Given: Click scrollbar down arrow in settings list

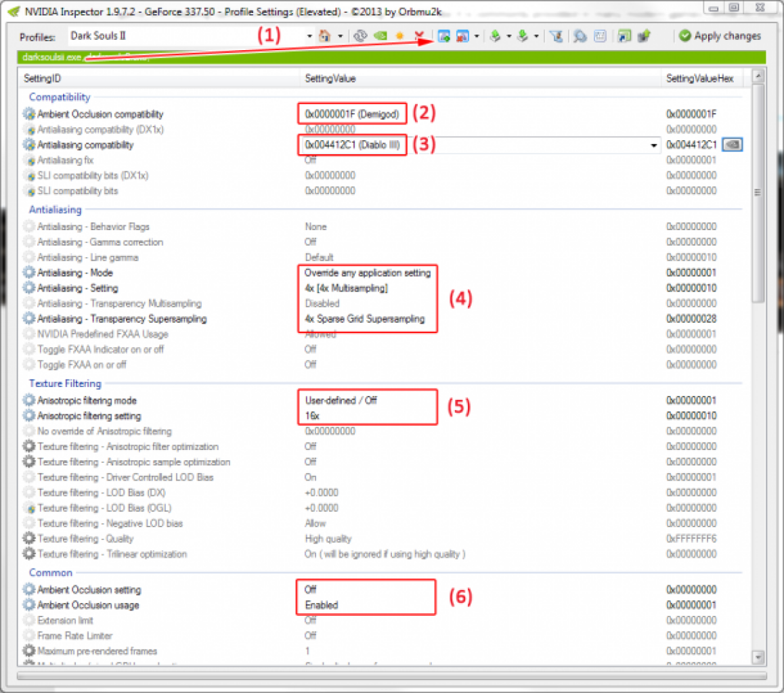Looking at the screenshot, I should pyautogui.click(x=758, y=657).
